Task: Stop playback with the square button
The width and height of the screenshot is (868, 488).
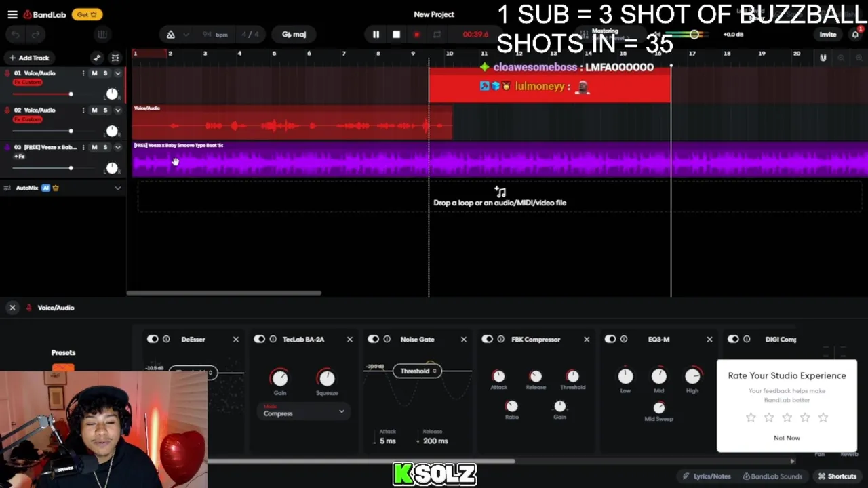Action: point(396,35)
